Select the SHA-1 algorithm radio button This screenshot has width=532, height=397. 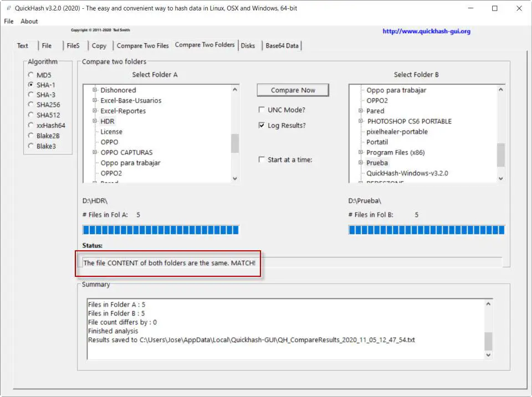coord(31,85)
